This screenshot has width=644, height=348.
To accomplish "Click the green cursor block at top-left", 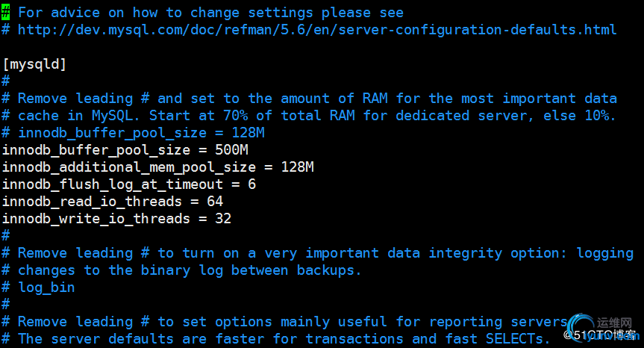I will (6, 13).
